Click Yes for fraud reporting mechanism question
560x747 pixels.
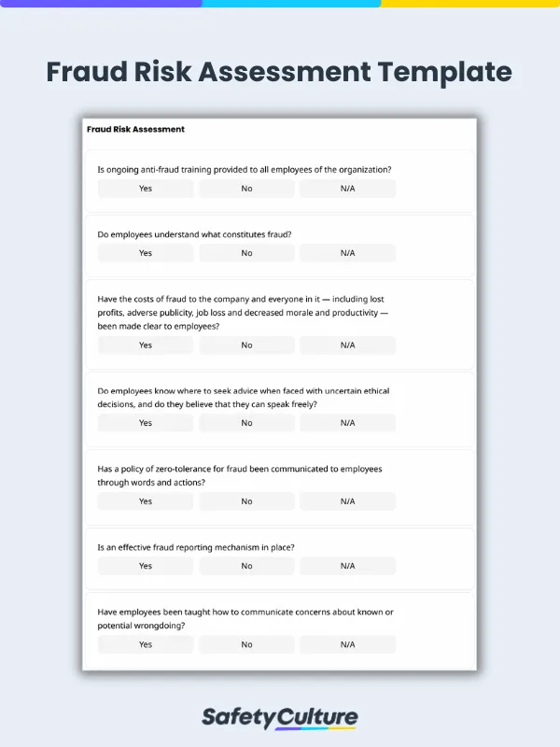(146, 566)
